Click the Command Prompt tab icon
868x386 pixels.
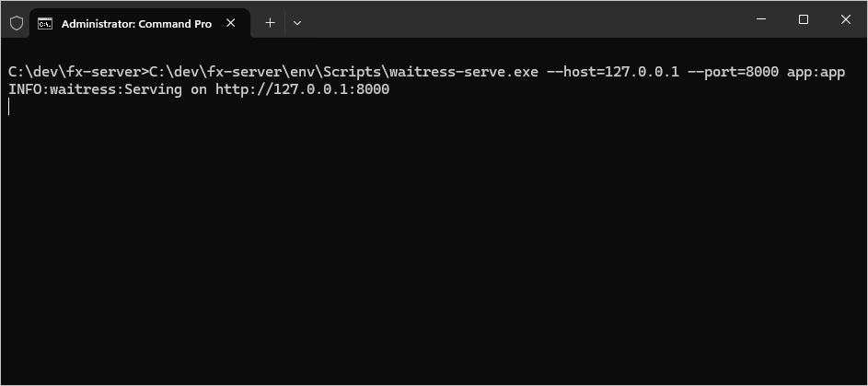(45, 23)
